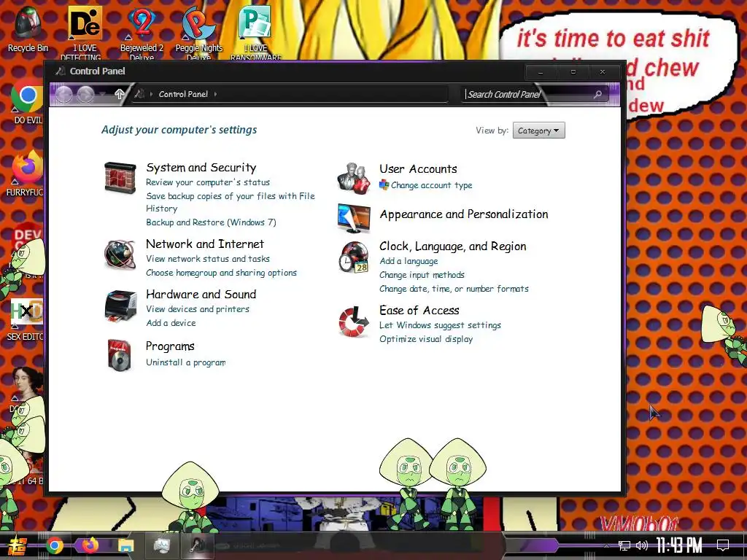Open the notification center icon
This screenshot has height=560, width=747.
723,545
